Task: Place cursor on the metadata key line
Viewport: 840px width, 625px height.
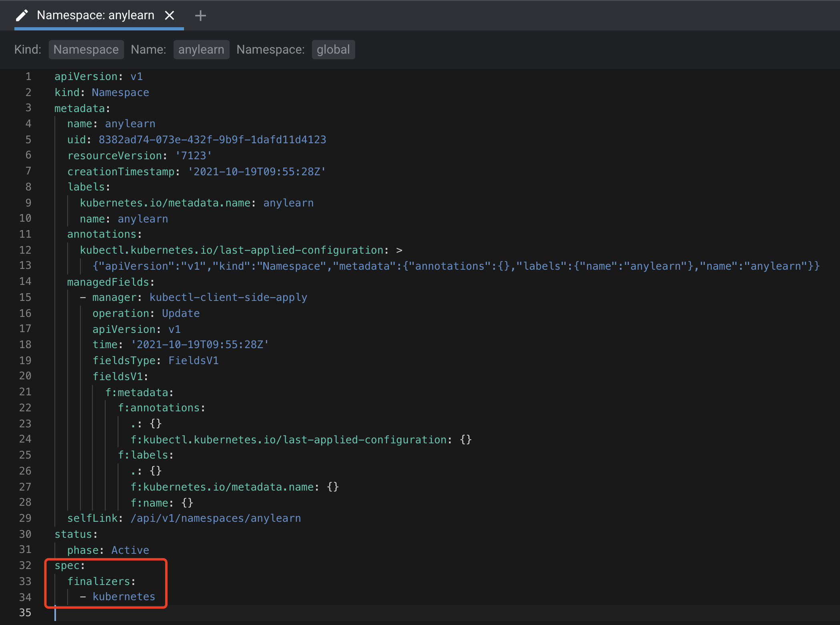Action: (79, 108)
